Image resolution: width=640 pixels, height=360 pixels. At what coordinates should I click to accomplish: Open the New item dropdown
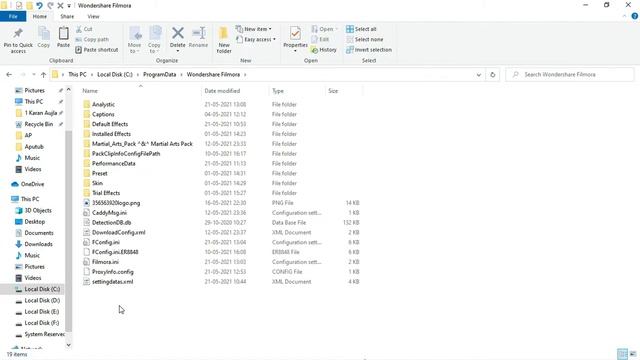pos(253,29)
